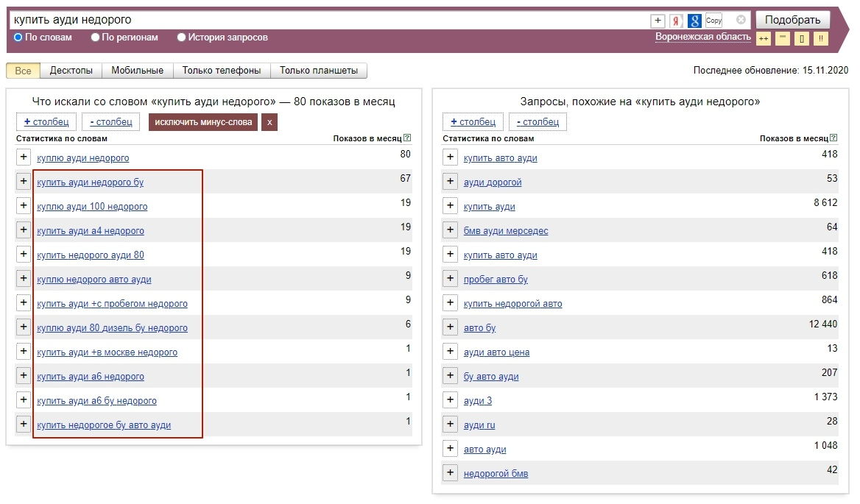Click the "8 612" impressions value

825,202
